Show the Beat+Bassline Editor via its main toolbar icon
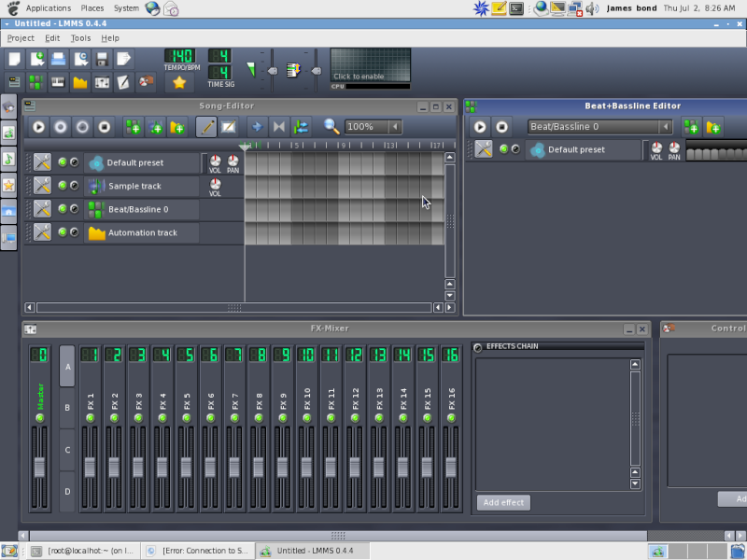The width and height of the screenshot is (747, 560). [x=36, y=82]
